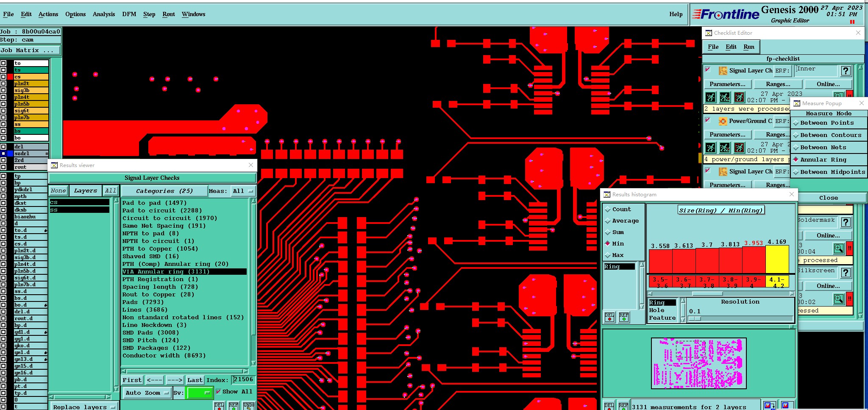868x410 pixels.
Task: Click the scroll down arrow of the categories list
Action: (x=253, y=363)
